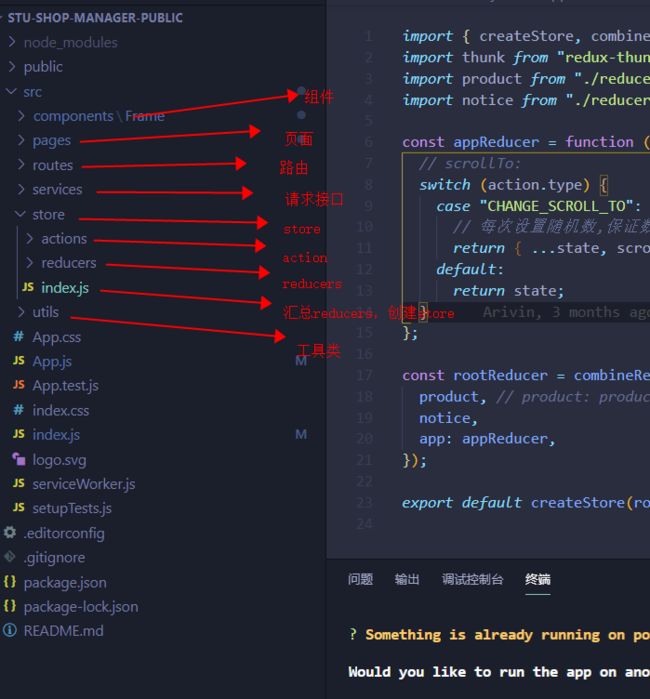Expand the routes folder chevron
This screenshot has width=650, height=699.
(x=21, y=165)
